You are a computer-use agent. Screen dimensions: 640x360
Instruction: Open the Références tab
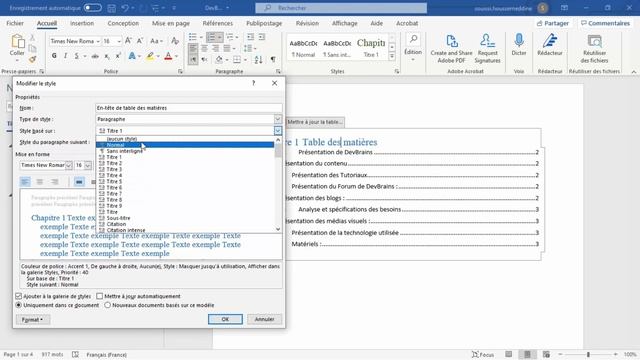click(x=218, y=23)
